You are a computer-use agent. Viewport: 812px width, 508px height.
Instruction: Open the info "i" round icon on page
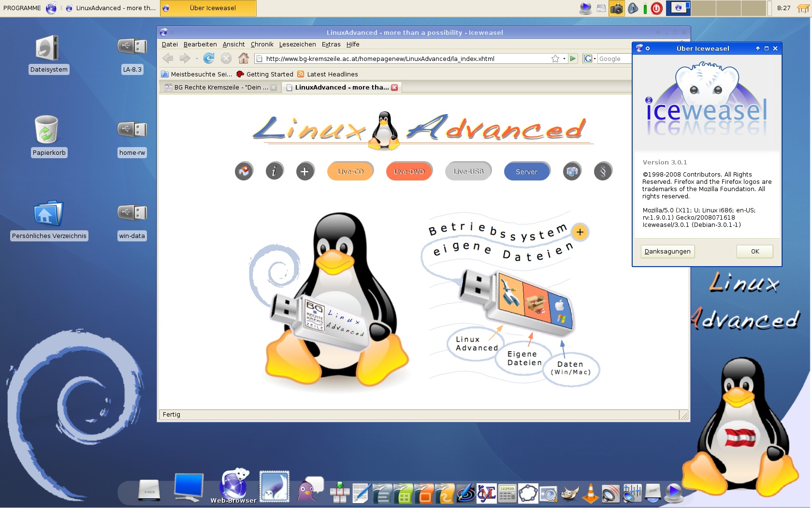click(x=275, y=171)
